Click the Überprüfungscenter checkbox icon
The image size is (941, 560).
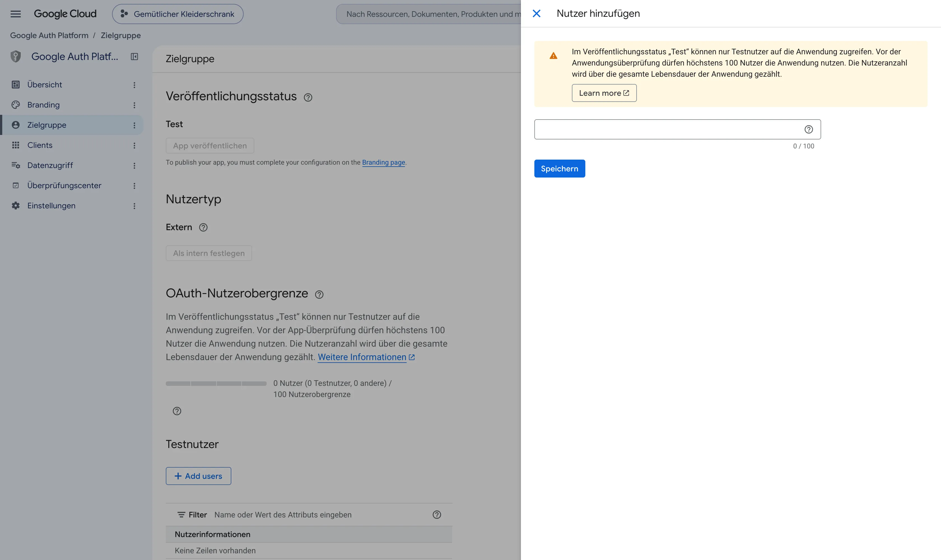pos(15,186)
